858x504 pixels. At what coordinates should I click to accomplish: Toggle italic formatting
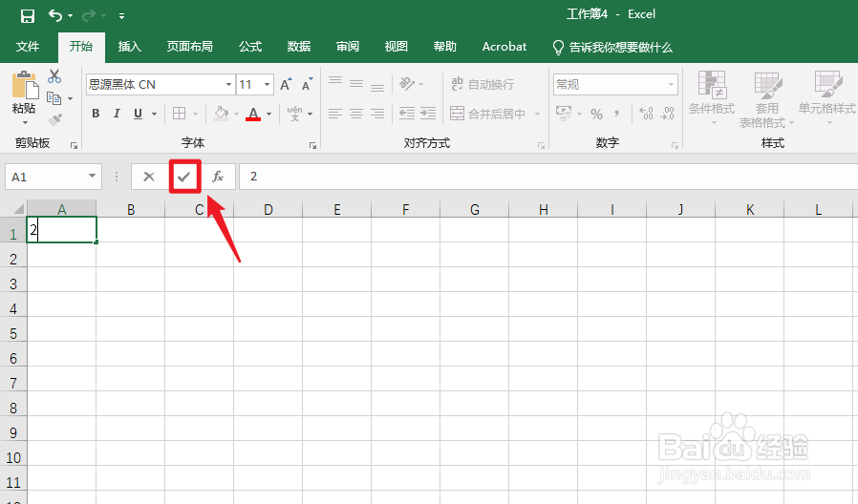coord(117,114)
